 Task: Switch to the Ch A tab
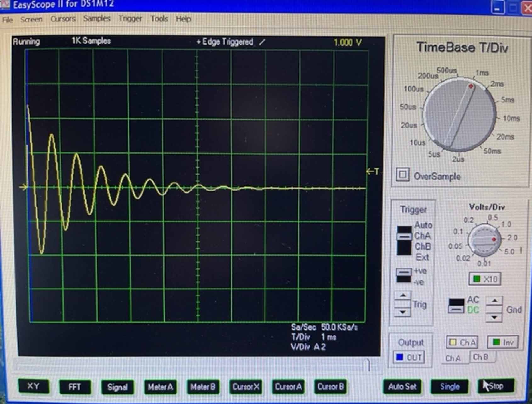pos(453,358)
